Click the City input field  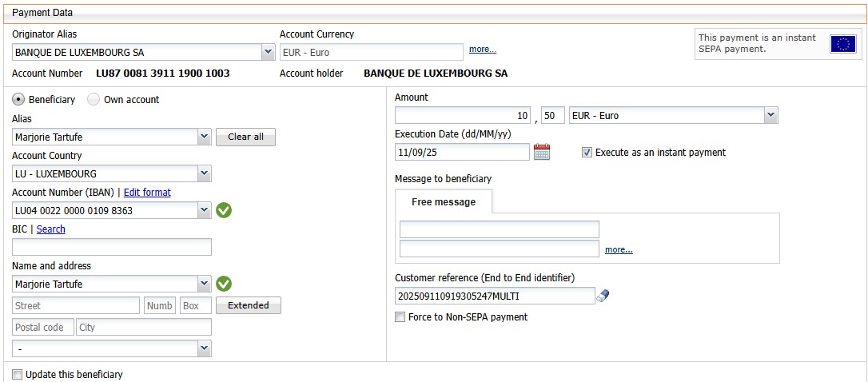[144, 327]
